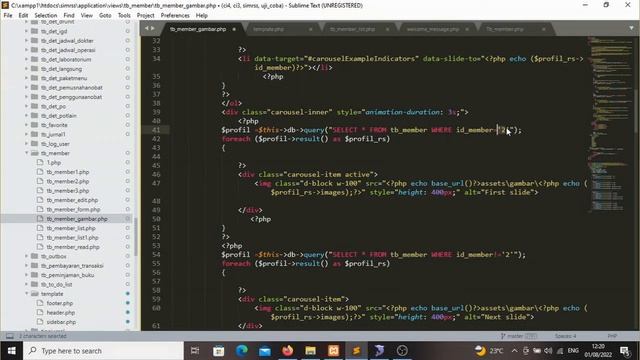640x360 pixels.
Task: Switch to the tb_member_list.php tab
Action: pyautogui.click(x=352, y=29)
